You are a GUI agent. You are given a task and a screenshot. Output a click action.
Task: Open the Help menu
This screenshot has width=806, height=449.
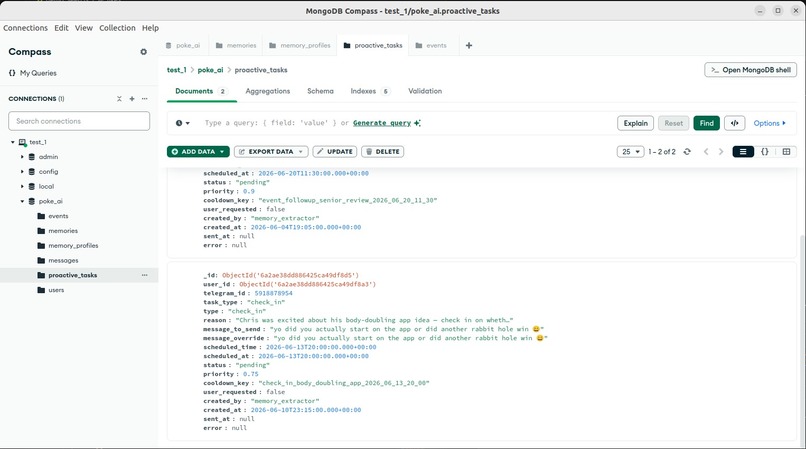coord(150,28)
